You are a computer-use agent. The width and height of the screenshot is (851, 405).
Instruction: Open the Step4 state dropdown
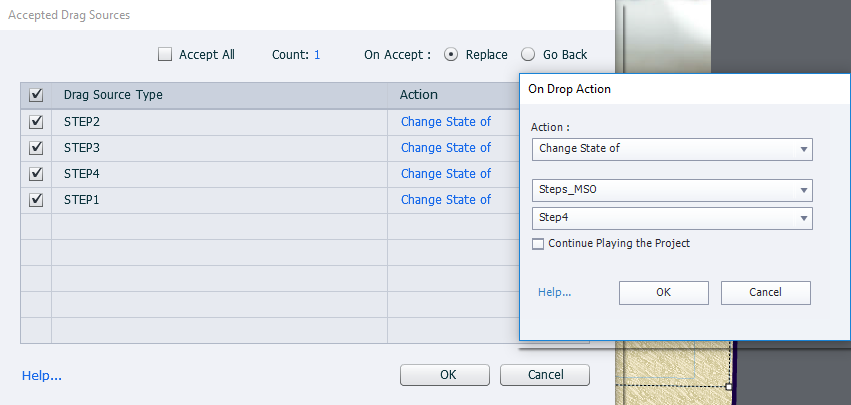pos(672,219)
